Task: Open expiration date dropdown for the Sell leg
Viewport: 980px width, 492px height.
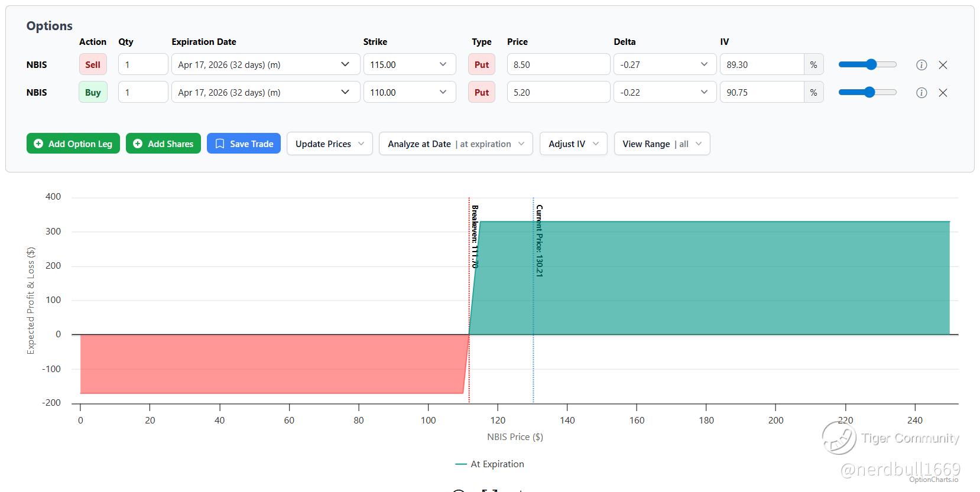Action: (265, 64)
